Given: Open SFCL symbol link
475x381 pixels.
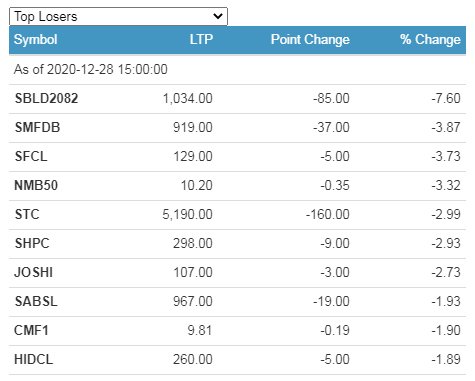Looking at the screenshot, I should [x=31, y=156].
